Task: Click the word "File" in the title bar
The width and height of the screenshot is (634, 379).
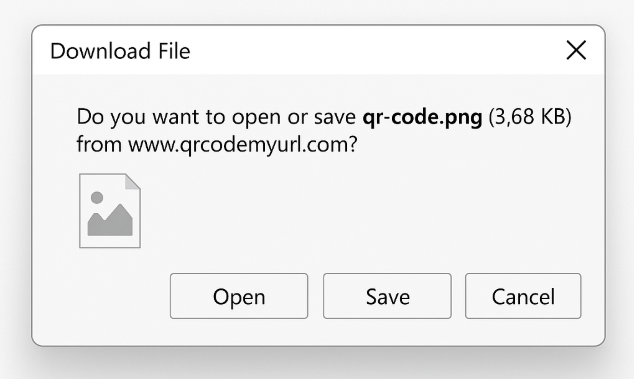Action: [174, 51]
